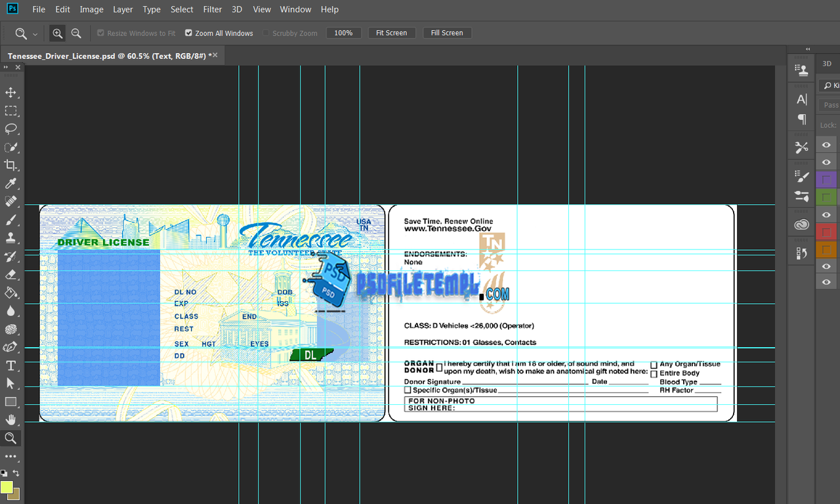Click the Fit Screen button
This screenshot has width=840, height=504.
click(x=392, y=33)
